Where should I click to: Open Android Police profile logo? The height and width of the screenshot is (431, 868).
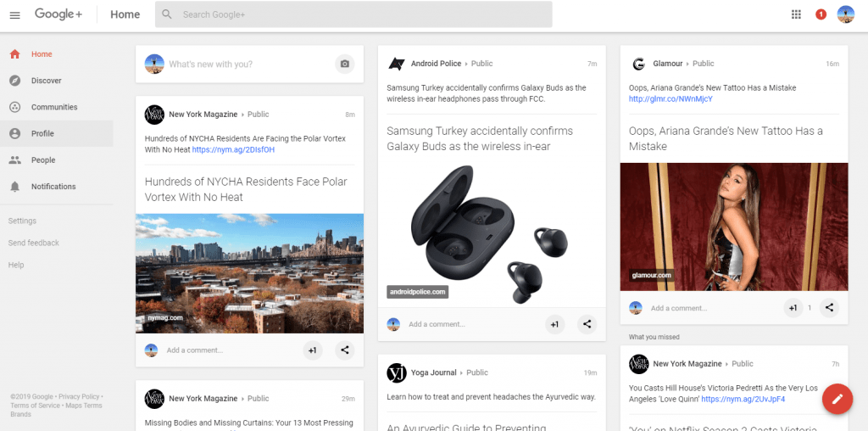pos(397,64)
